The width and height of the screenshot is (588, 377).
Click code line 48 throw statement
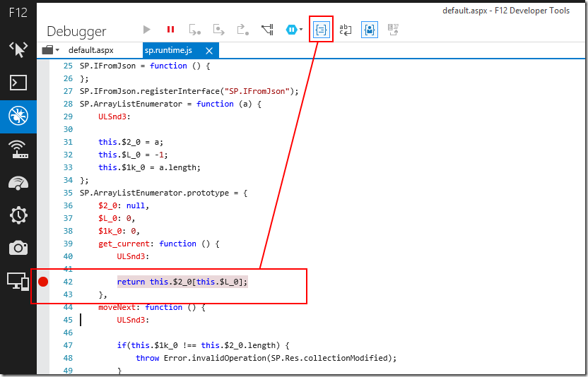coord(266,358)
